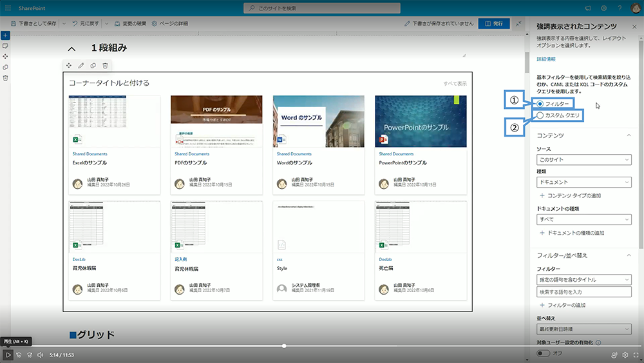644x363 pixels.
Task: Open the user profile avatar
Action: pyautogui.click(x=636, y=8)
